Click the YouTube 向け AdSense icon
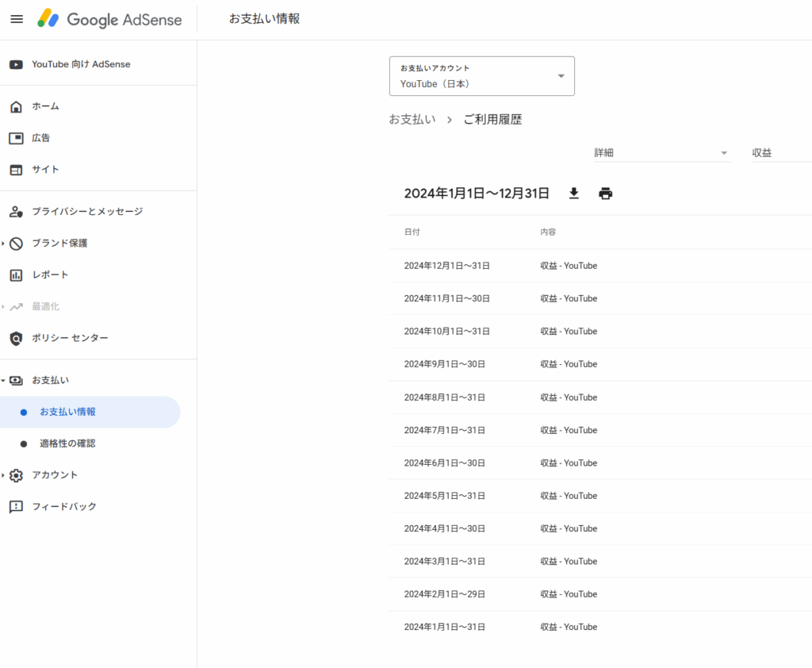The width and height of the screenshot is (812, 668). [16, 65]
